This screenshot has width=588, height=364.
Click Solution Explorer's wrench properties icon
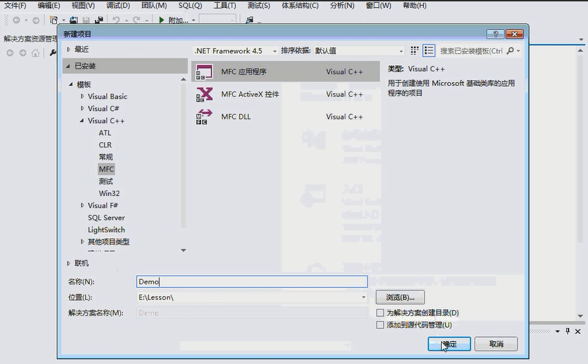53,53
